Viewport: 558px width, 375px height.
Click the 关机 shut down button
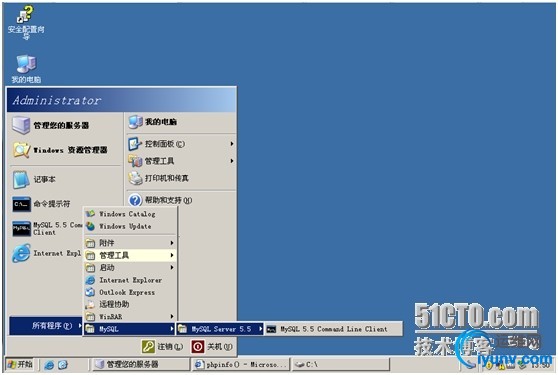pos(212,346)
